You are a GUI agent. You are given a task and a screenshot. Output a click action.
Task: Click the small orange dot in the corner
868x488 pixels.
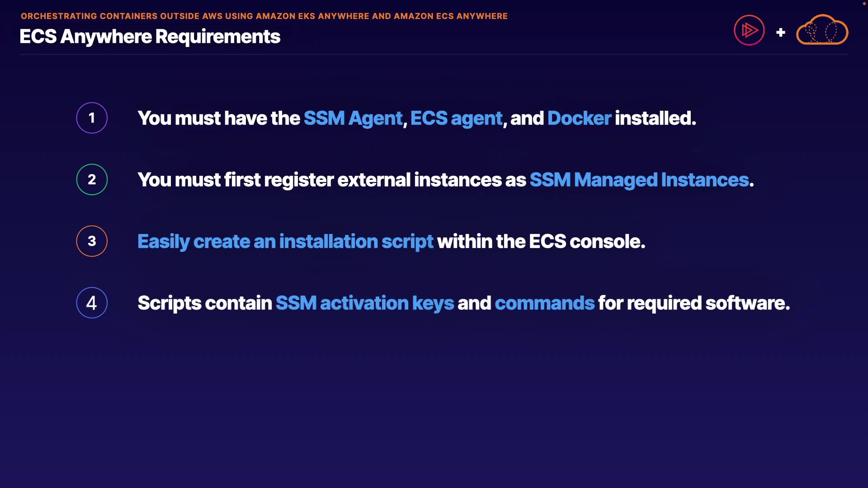coord(864,4)
